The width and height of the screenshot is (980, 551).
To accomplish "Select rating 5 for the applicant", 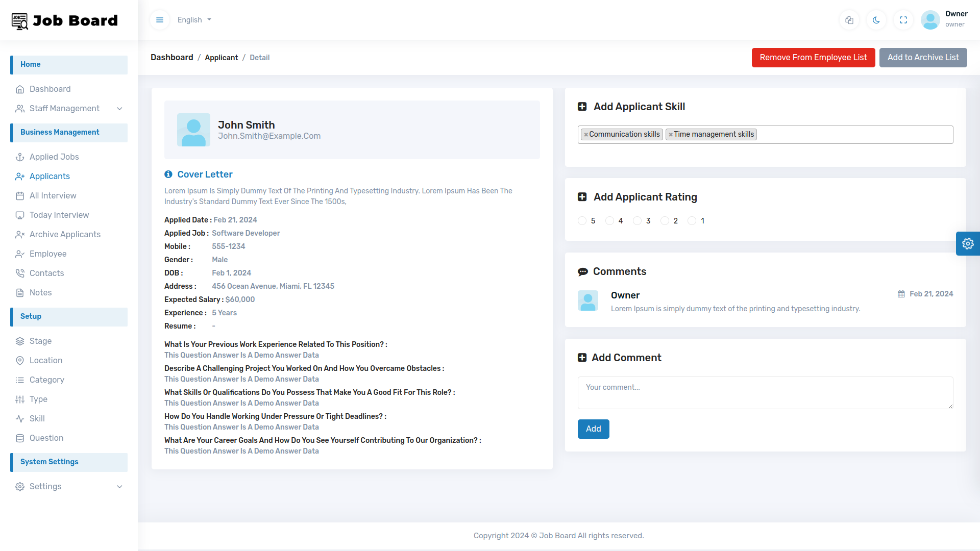I will pyautogui.click(x=582, y=220).
